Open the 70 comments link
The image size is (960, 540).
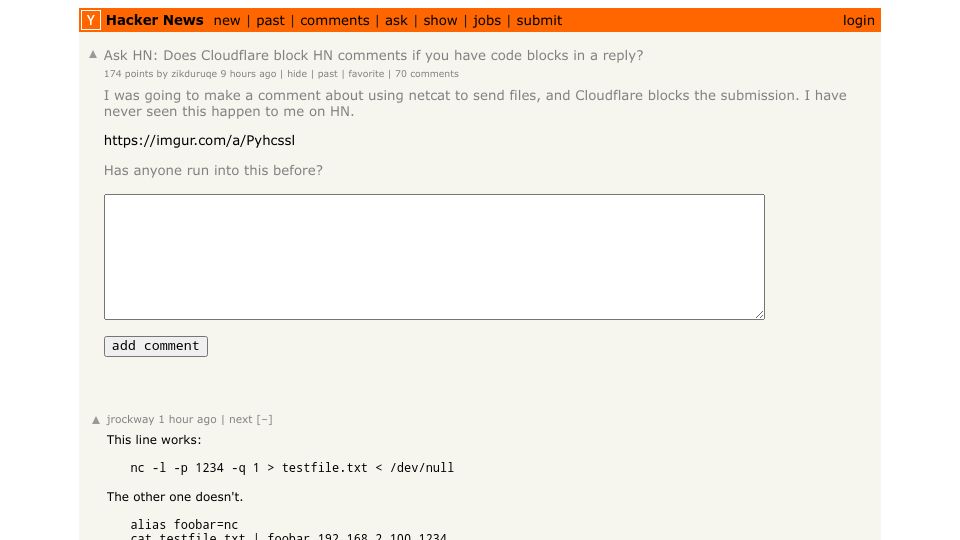pos(427,73)
